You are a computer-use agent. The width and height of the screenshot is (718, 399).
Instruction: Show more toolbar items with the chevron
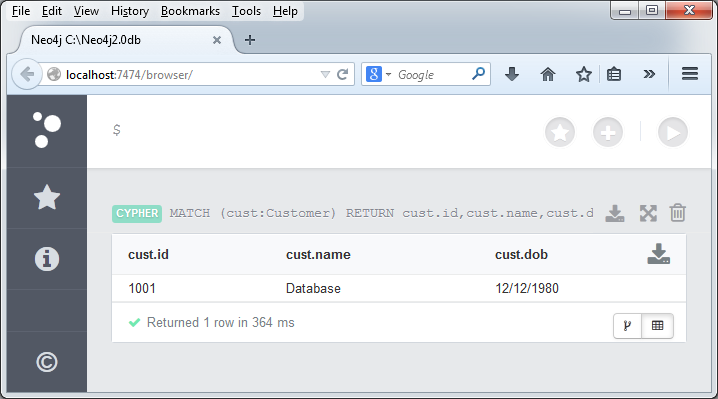649,74
